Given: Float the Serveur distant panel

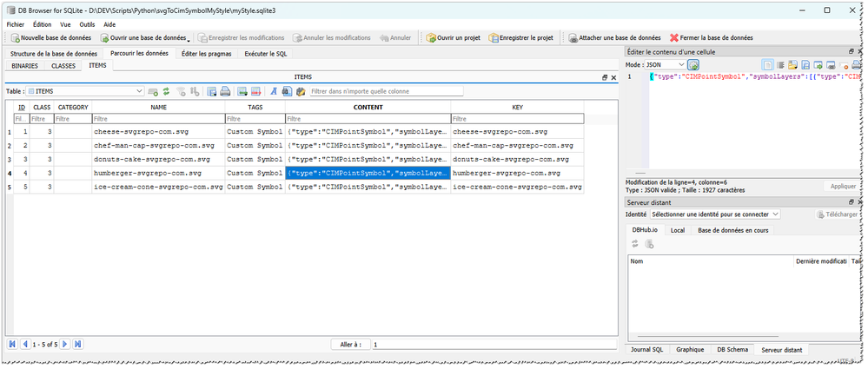Looking at the screenshot, I should (x=851, y=202).
